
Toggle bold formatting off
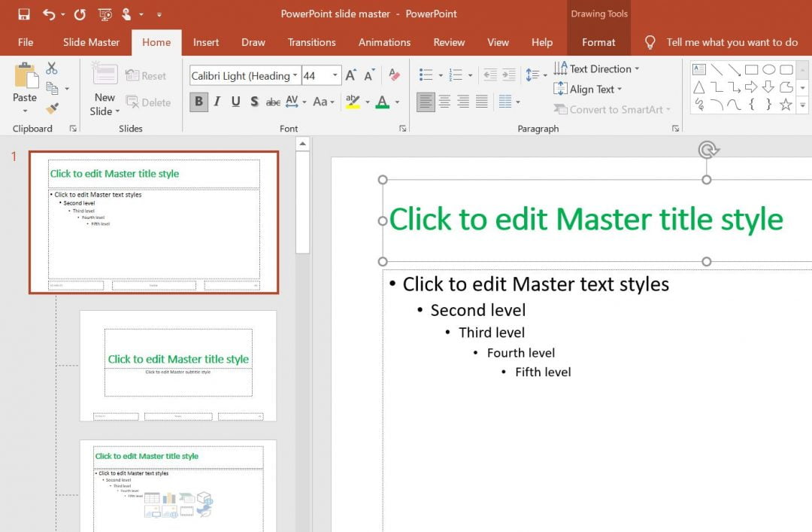(x=198, y=100)
